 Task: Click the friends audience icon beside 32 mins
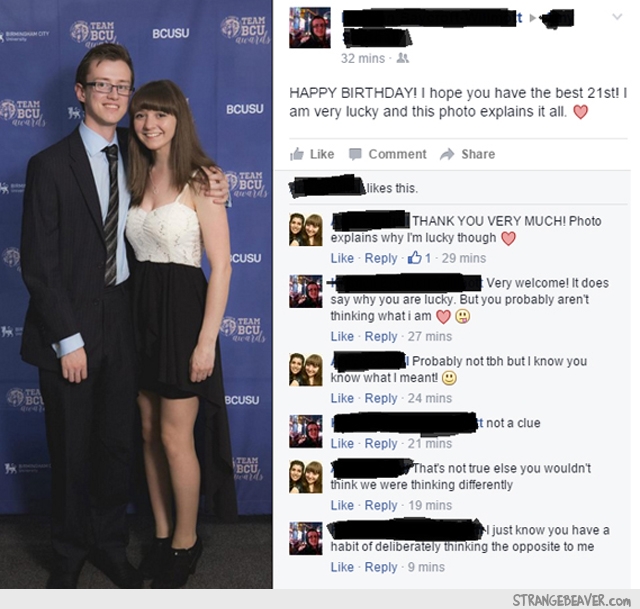[x=403, y=58]
